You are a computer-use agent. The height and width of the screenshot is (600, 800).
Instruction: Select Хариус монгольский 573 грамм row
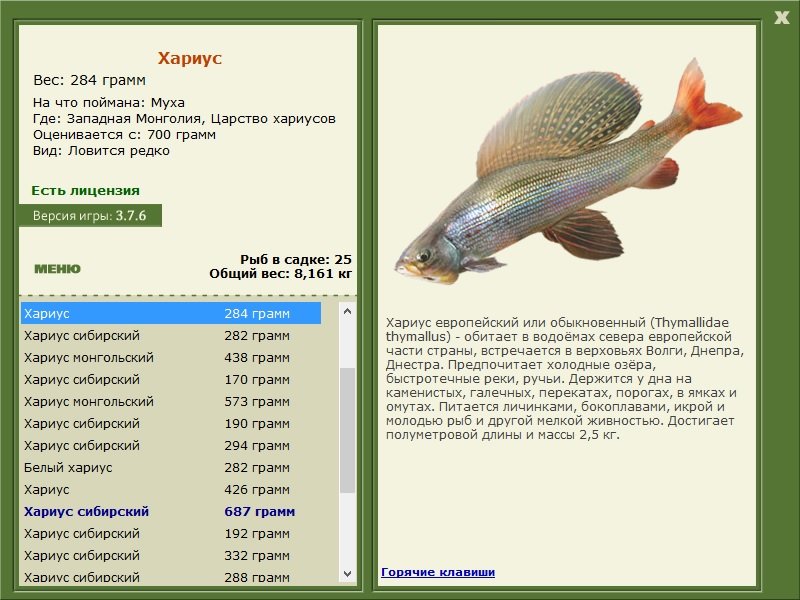[x=171, y=401]
